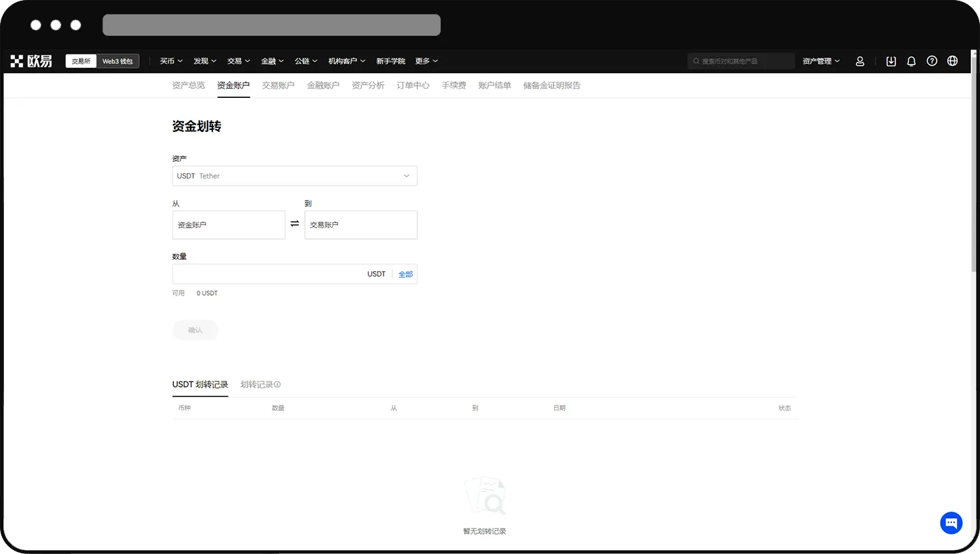Click the 数量 amount input field
980x554 pixels.
point(266,274)
